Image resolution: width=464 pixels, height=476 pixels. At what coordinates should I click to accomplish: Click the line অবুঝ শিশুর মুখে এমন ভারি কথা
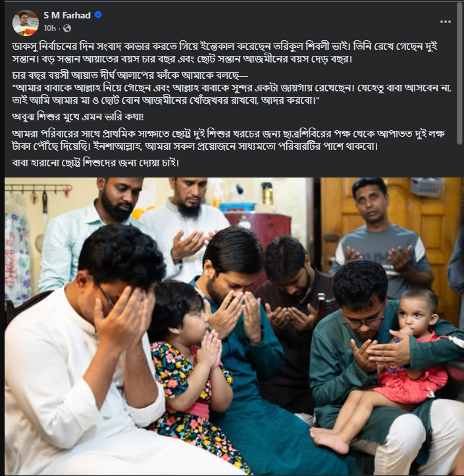[x=78, y=117]
